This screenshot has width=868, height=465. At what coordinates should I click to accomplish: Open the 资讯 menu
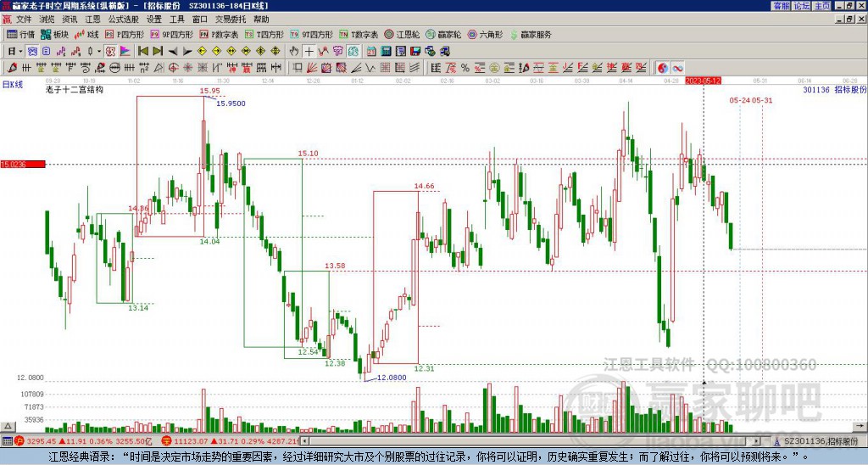click(x=70, y=20)
